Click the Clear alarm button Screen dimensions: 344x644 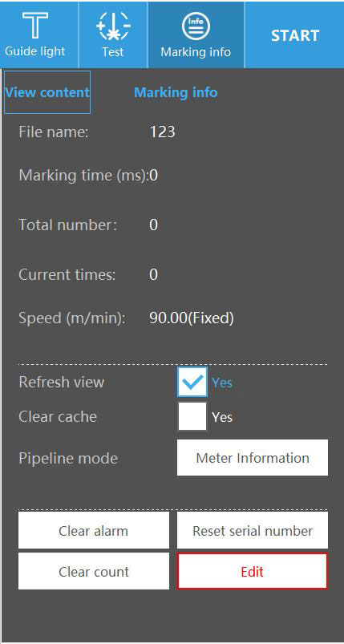94,530
